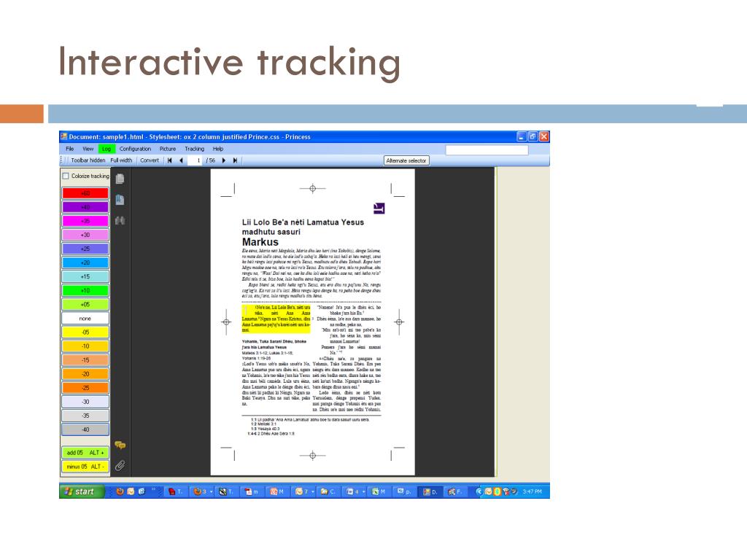Open the taskbar item labeled 'F.'

coord(454,491)
